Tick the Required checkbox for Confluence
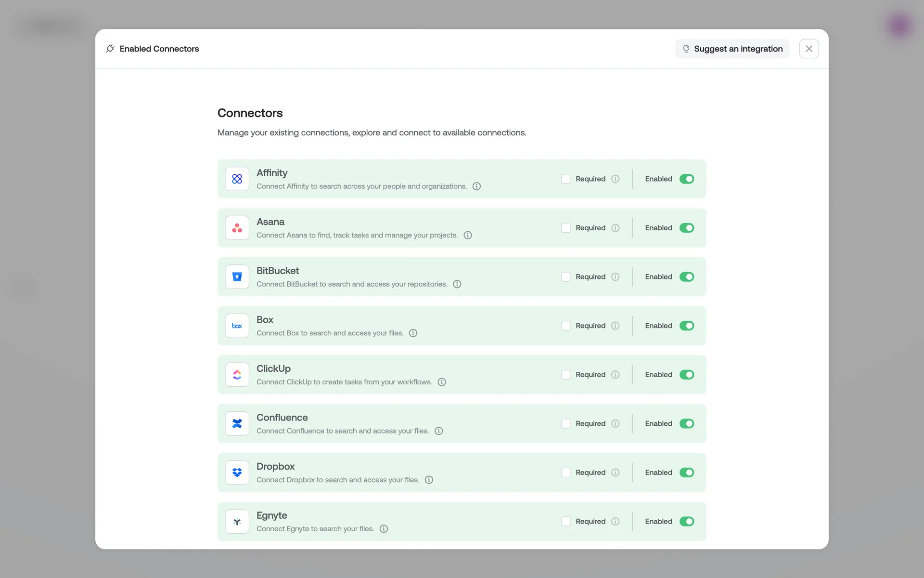 [566, 423]
